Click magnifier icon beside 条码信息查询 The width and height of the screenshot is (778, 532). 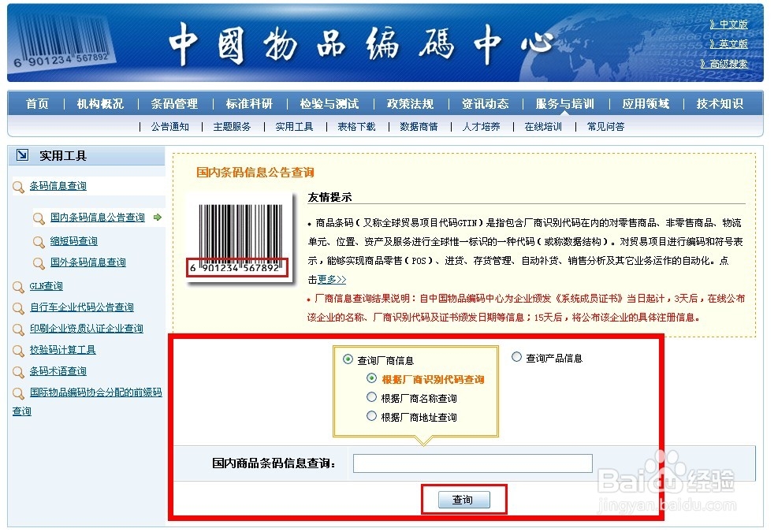tap(18, 187)
